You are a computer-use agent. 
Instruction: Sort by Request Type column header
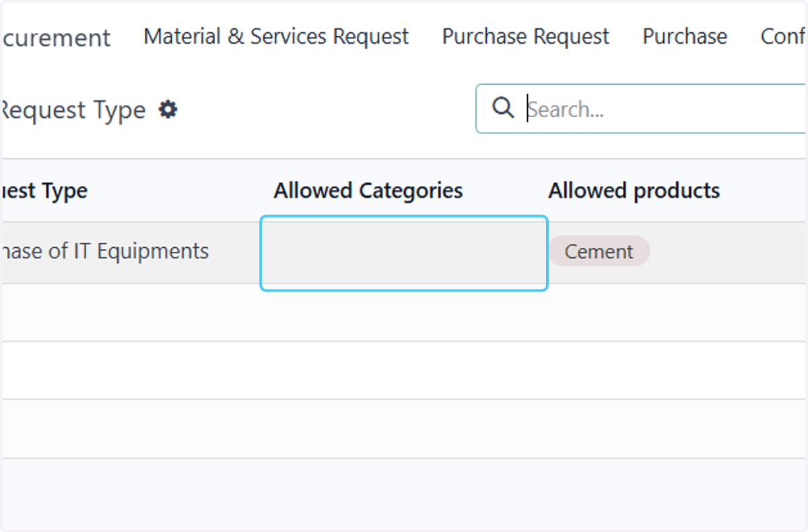click(x=44, y=191)
